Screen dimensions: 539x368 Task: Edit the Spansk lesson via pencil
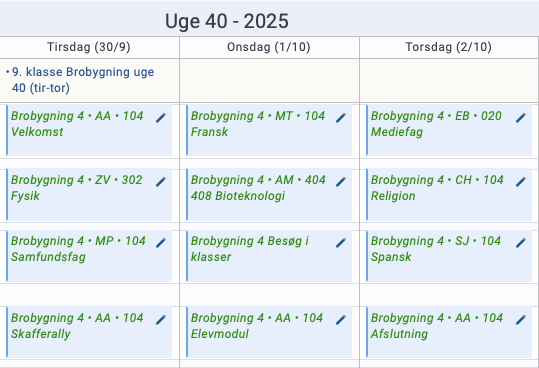pos(521,243)
